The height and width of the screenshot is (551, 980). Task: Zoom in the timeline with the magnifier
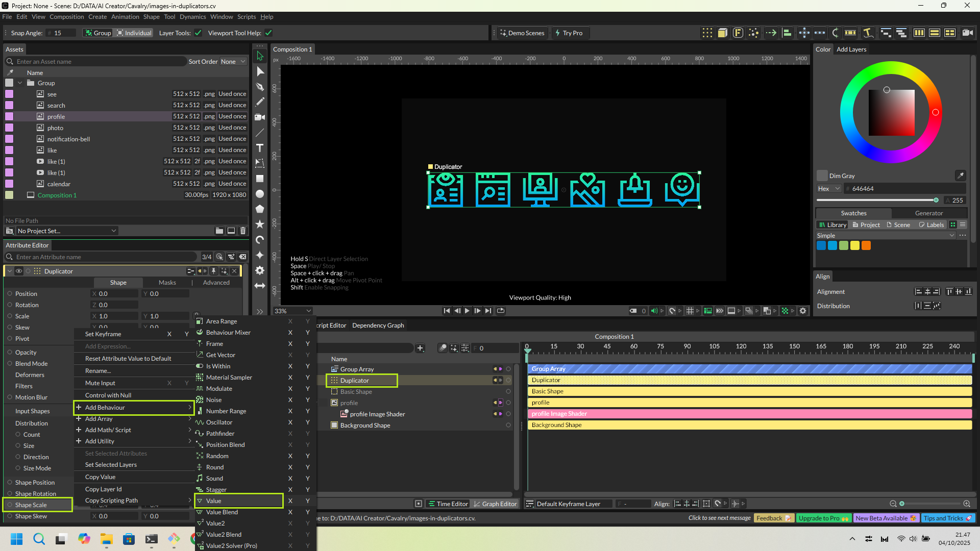coord(967,504)
